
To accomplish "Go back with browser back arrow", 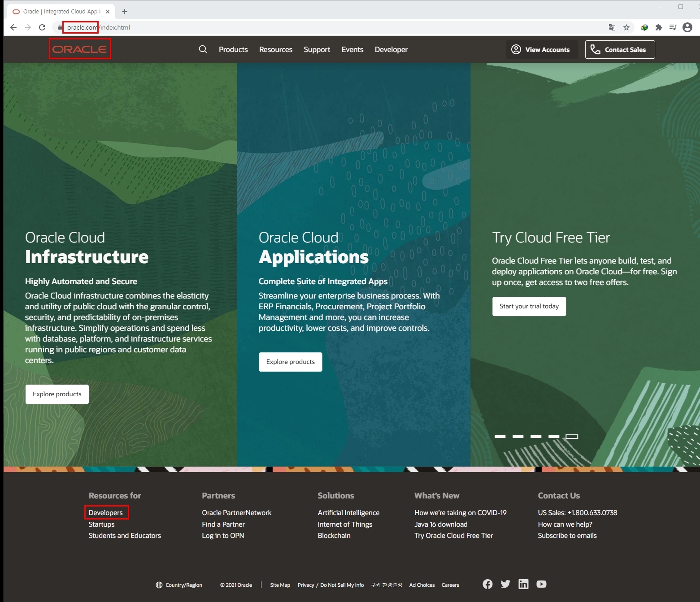I will 13,27.
